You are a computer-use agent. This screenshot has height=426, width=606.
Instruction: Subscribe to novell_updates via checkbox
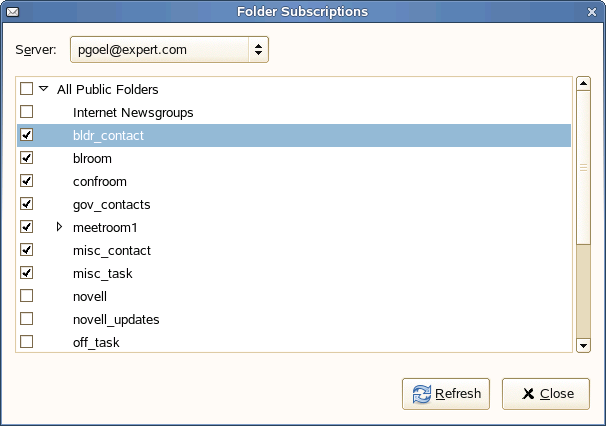pyautogui.click(x=27, y=319)
